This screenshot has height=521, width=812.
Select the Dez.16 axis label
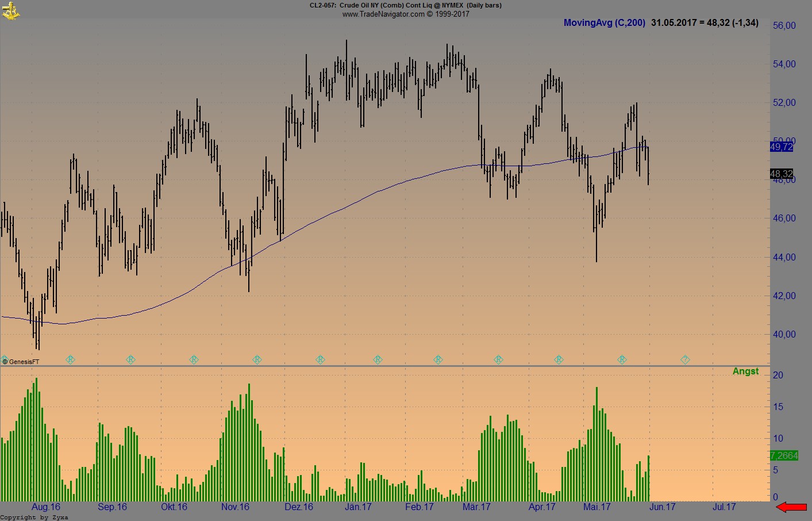pyautogui.click(x=298, y=507)
